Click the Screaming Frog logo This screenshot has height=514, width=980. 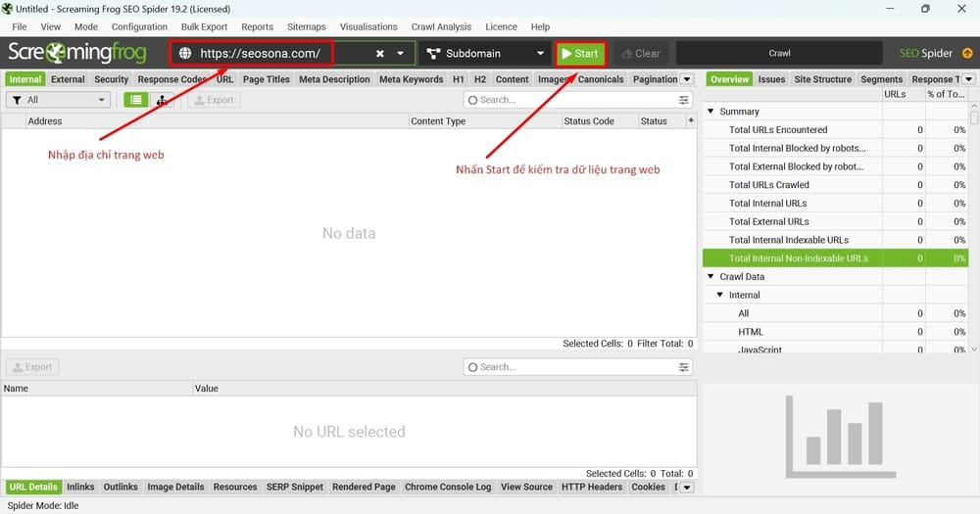pos(76,53)
